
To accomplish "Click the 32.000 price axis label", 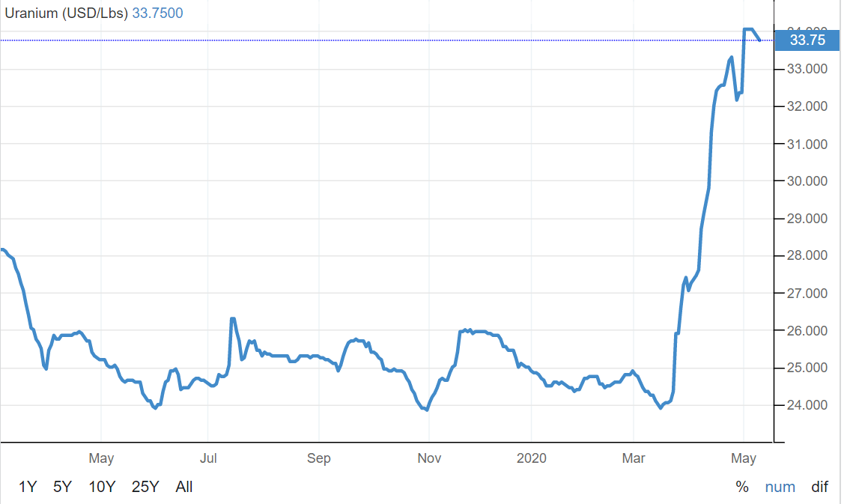I will pos(807,106).
